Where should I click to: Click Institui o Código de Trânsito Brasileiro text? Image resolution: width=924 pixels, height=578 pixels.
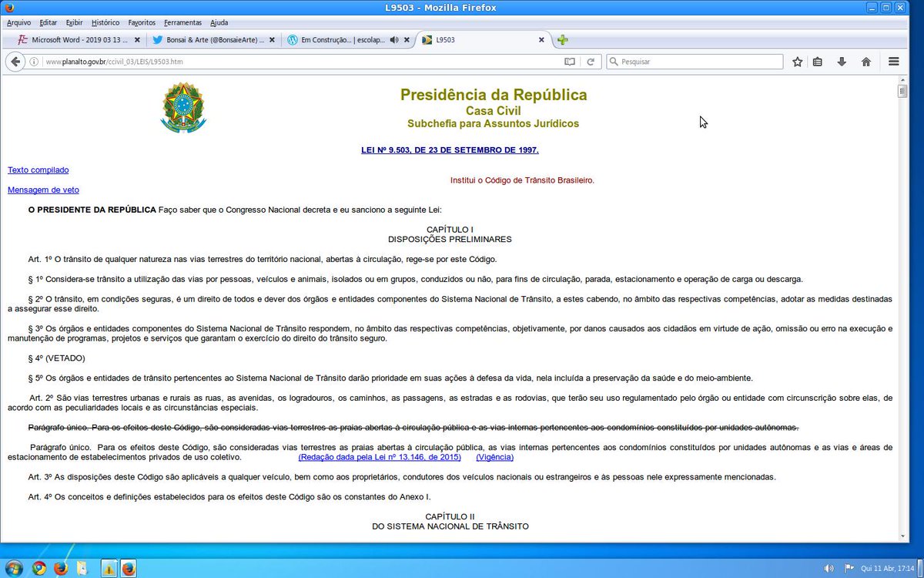point(522,180)
